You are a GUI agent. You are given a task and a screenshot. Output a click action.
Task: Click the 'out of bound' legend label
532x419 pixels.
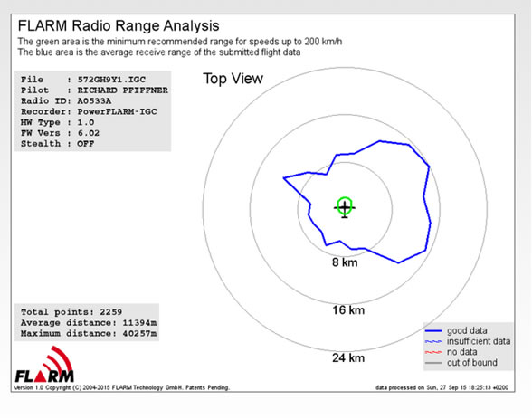click(x=472, y=363)
